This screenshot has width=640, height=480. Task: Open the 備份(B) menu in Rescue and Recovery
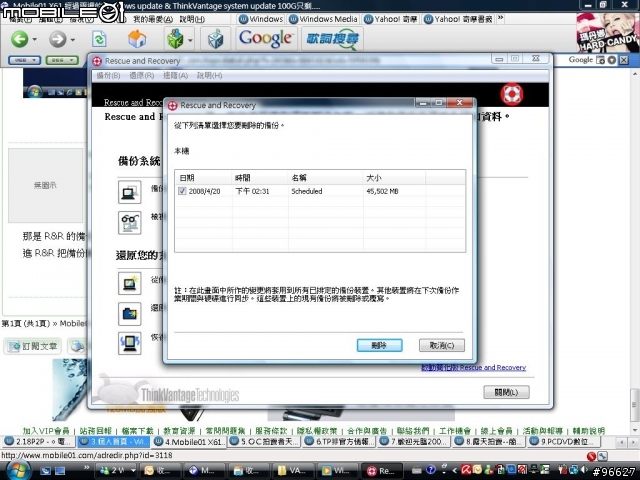108,76
